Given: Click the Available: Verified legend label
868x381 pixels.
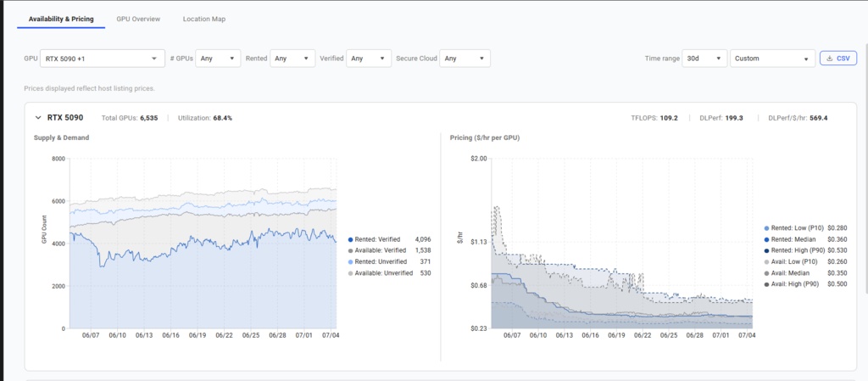Looking at the screenshot, I should (x=381, y=251).
